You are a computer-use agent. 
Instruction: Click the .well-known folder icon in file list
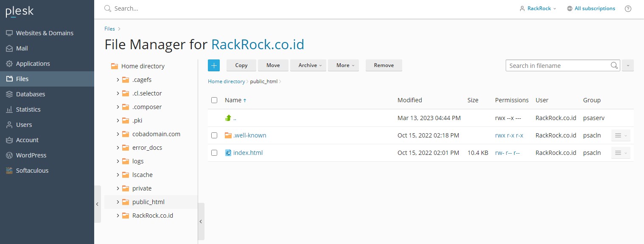point(228,135)
